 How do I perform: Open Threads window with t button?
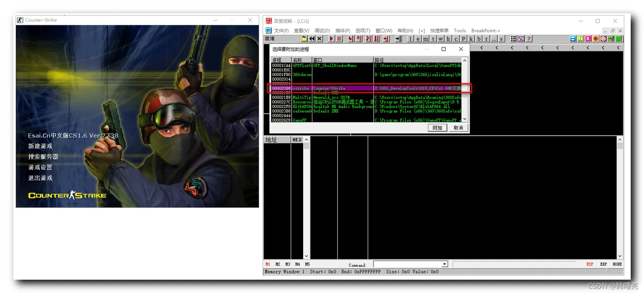pyautogui.click(x=433, y=39)
